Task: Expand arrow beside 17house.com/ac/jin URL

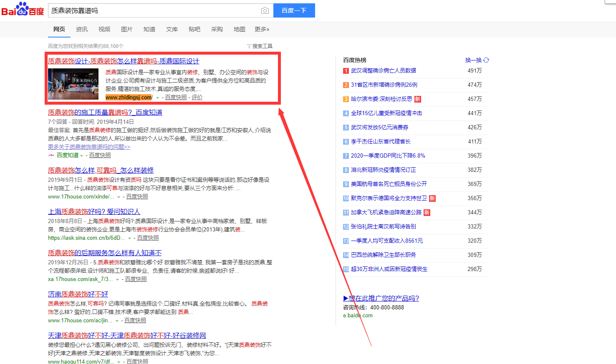Action: (117, 321)
